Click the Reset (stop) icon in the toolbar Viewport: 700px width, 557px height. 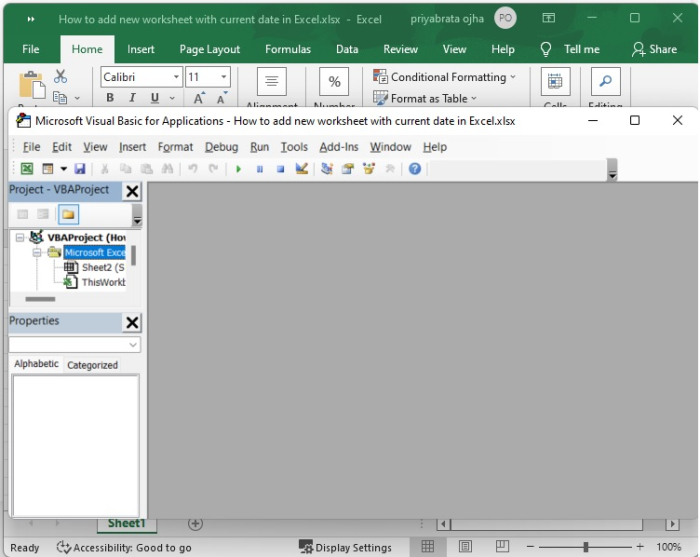pos(280,169)
